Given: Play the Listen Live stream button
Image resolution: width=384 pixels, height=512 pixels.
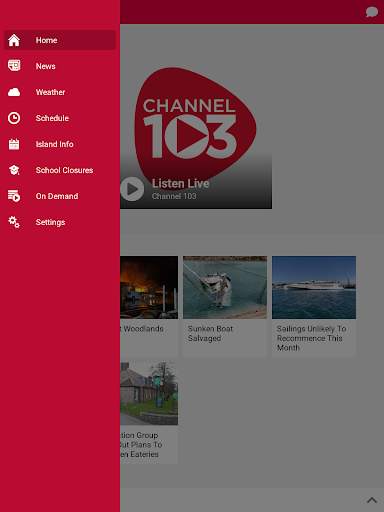Looking at the screenshot, I should tap(132, 189).
